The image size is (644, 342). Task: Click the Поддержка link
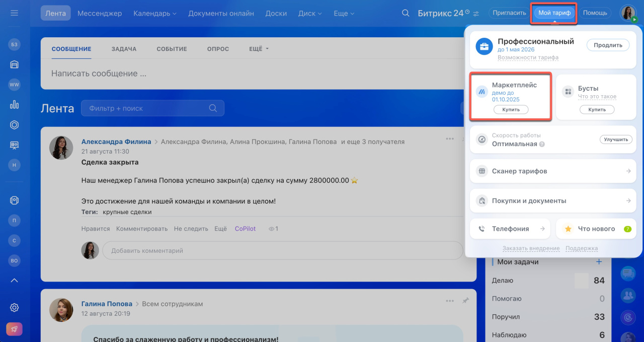pyautogui.click(x=582, y=248)
